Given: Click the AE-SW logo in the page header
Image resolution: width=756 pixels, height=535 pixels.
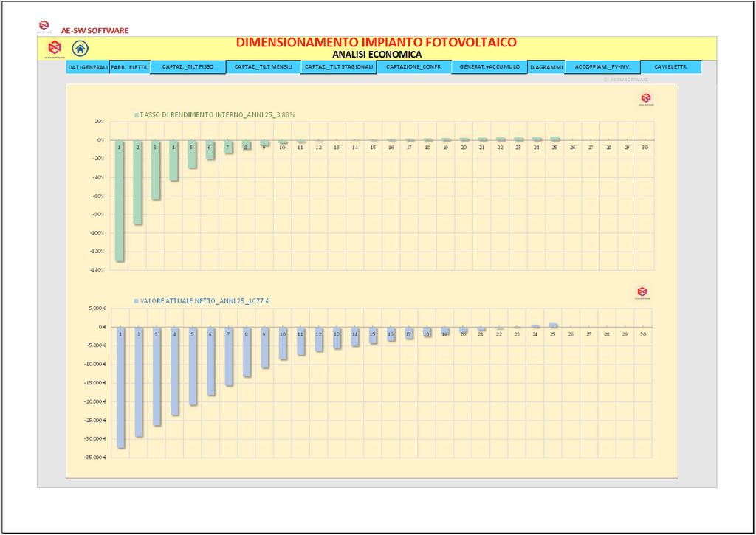Looking at the screenshot, I should click(x=44, y=27).
